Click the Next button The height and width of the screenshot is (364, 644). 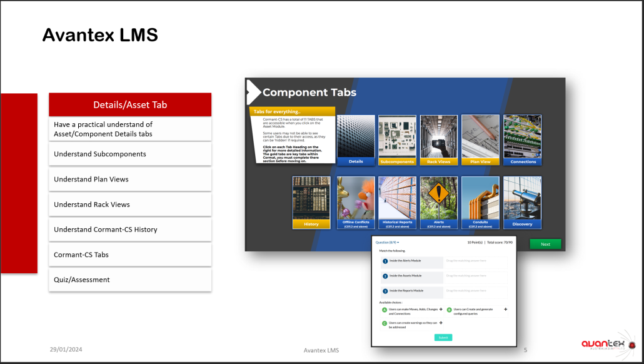(545, 244)
